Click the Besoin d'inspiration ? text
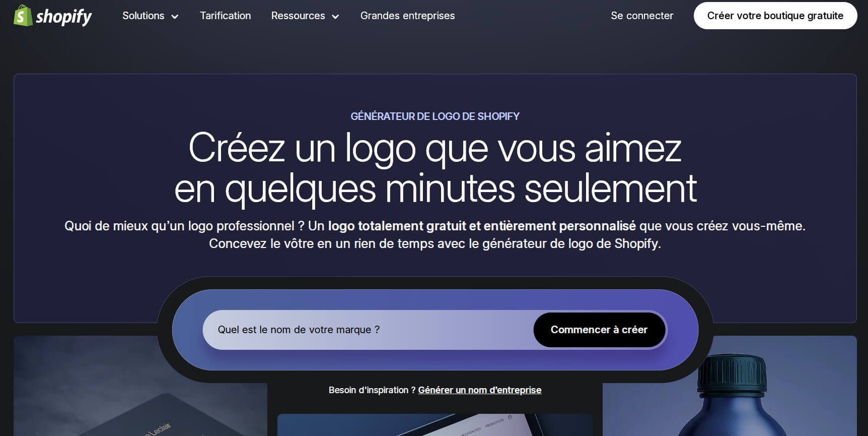Viewport: 868px width, 436px height. [x=372, y=390]
